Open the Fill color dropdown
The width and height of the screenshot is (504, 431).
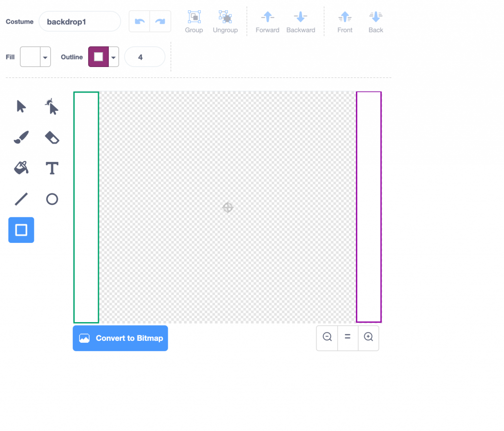45,57
